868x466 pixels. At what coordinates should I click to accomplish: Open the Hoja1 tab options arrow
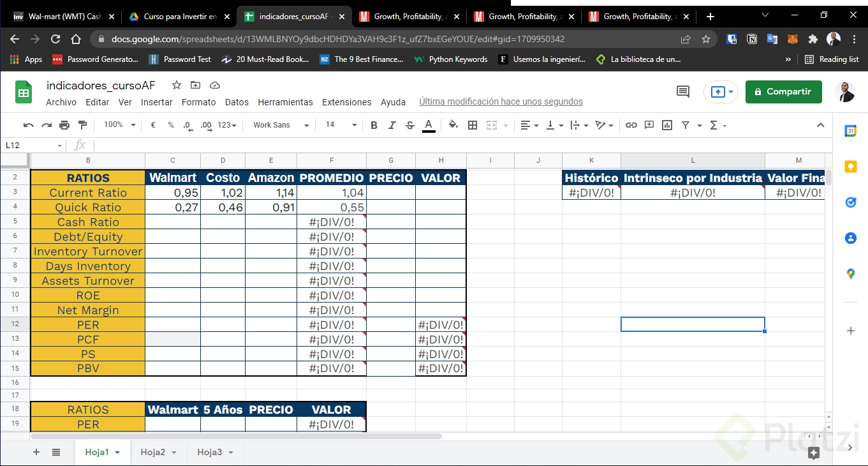point(117,453)
